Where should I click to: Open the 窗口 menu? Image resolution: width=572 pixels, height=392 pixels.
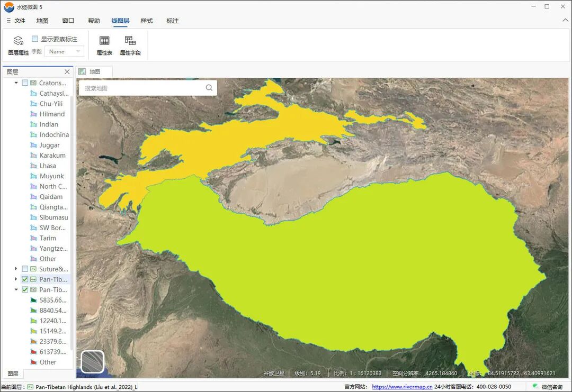tap(68, 21)
